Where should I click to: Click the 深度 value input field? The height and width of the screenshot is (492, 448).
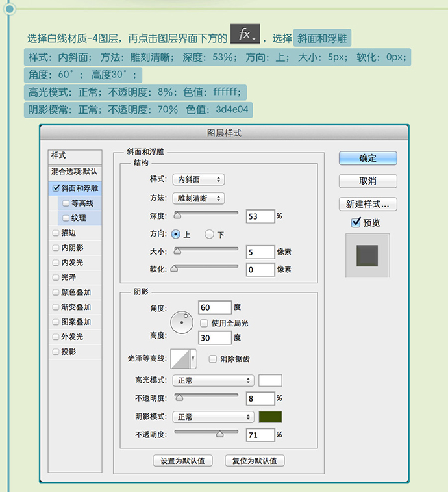pyautogui.click(x=260, y=216)
